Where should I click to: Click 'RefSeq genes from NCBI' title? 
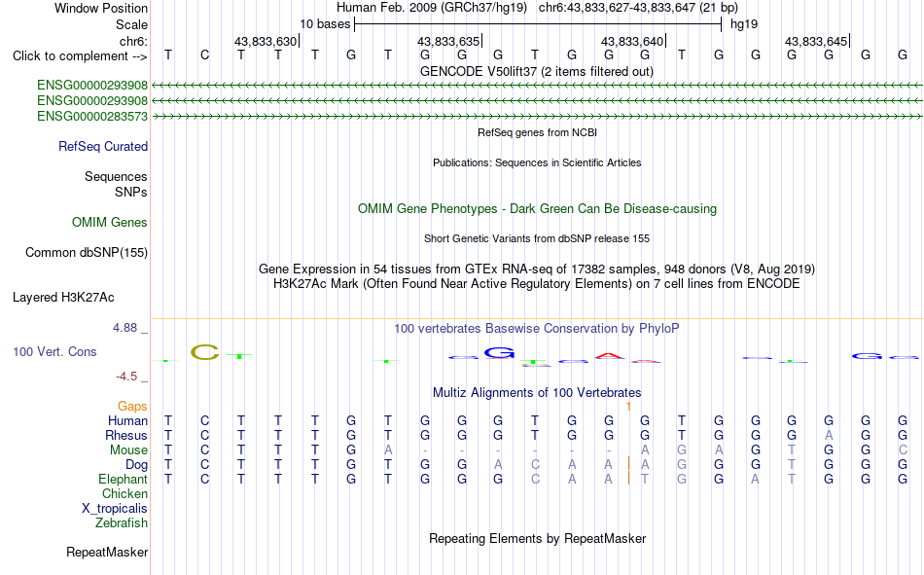(x=537, y=132)
